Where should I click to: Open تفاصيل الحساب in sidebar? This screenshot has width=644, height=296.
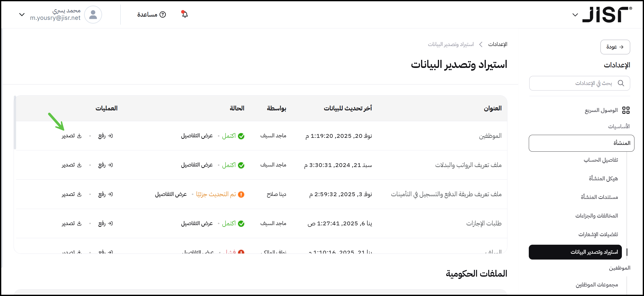pos(601,160)
